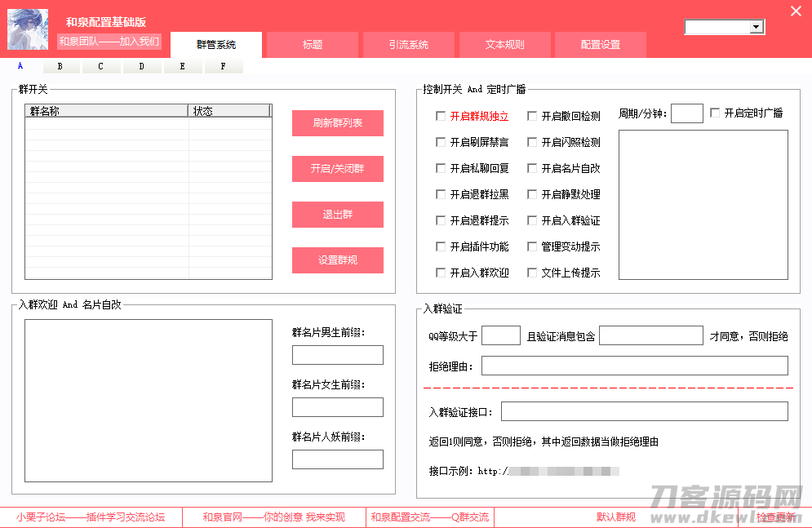Viewport: 812px width, 528px height.
Task: Close the window with X icon
Action: tap(796, 11)
